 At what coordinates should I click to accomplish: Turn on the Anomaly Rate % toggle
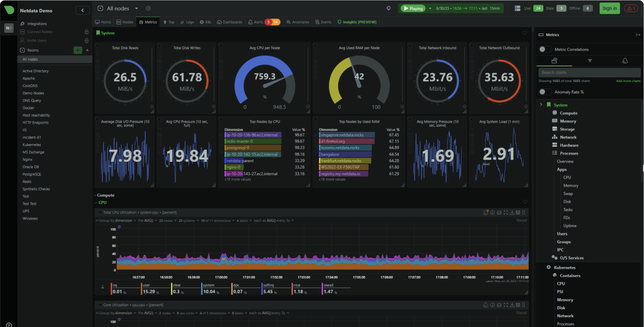coord(545,92)
